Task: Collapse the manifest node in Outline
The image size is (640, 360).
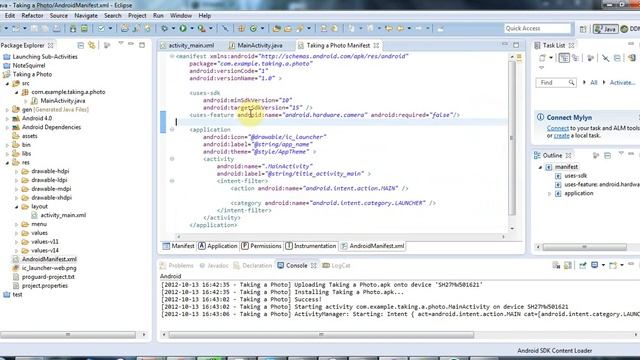Action: (540, 167)
